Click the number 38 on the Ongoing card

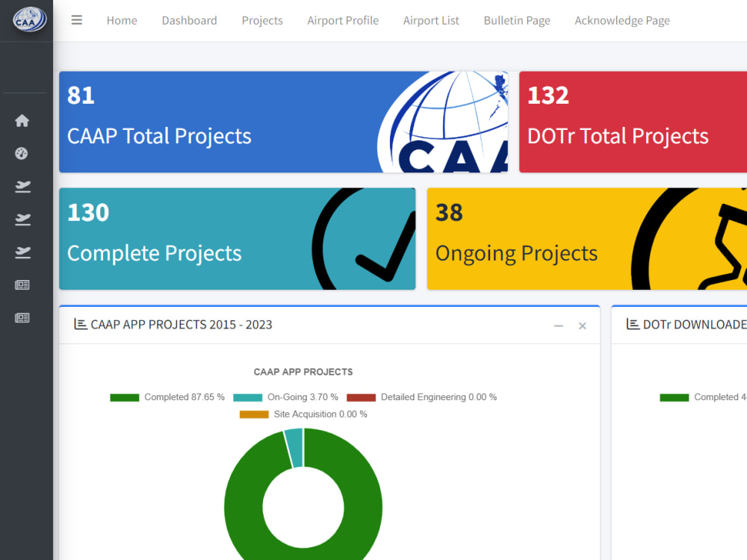[449, 212]
